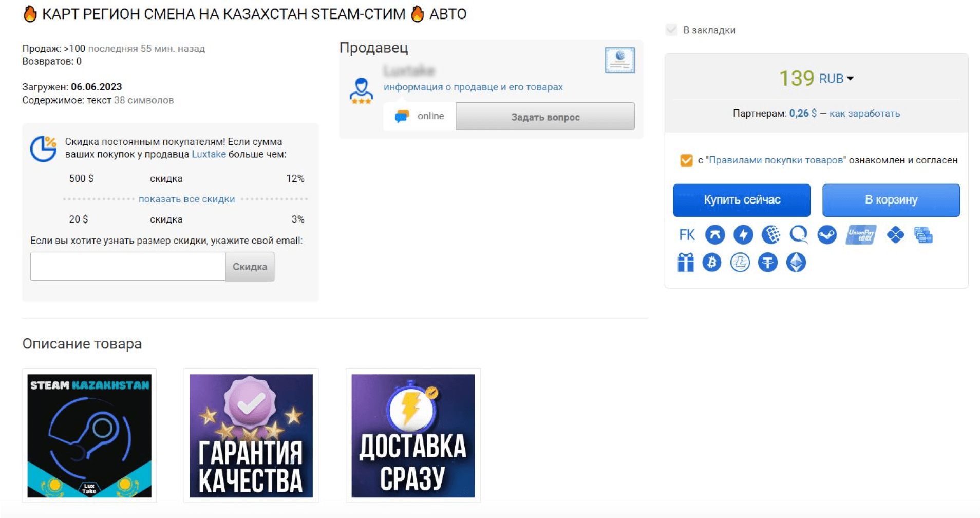Choose QIWI wallet payment icon

click(x=798, y=235)
